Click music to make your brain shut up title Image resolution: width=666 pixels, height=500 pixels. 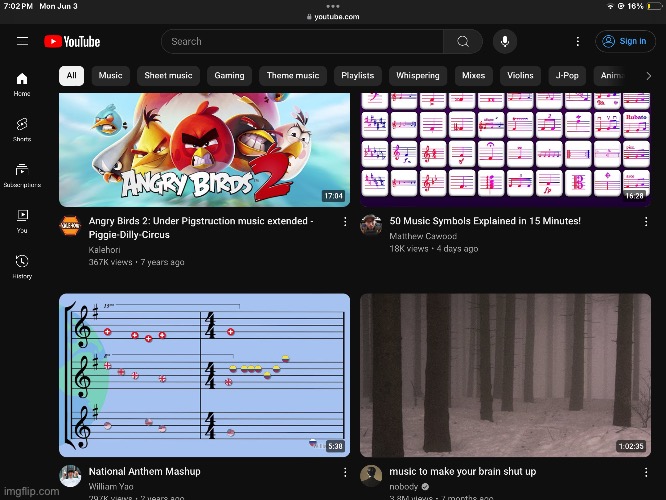point(463,472)
